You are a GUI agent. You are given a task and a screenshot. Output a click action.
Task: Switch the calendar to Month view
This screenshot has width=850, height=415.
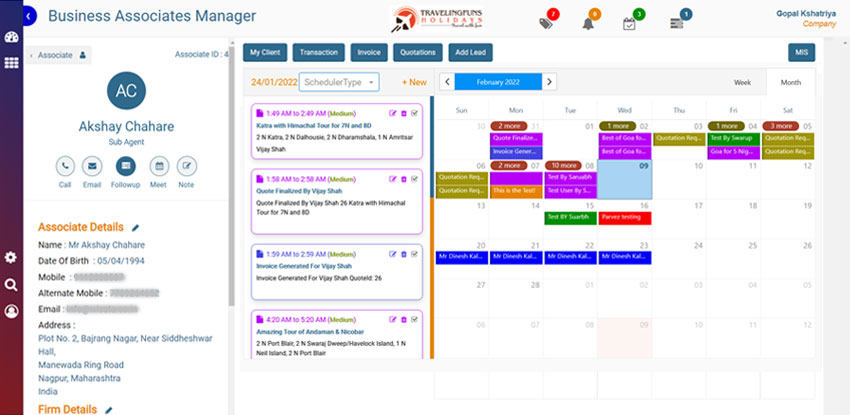click(x=790, y=82)
